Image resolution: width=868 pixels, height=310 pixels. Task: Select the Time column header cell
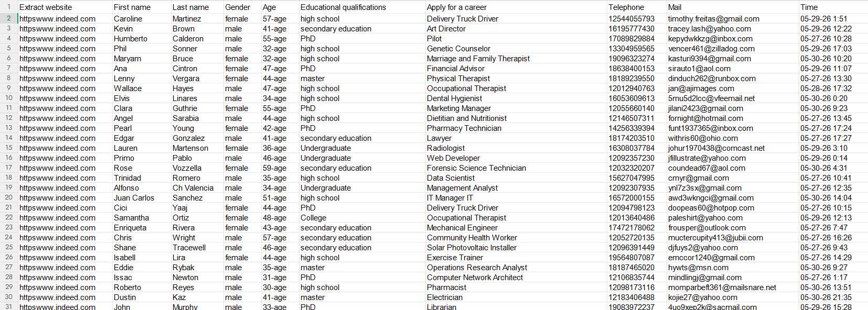click(833, 7)
